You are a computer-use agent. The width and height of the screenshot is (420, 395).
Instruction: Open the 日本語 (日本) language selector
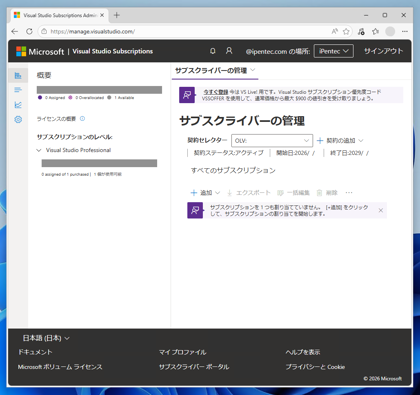coord(46,338)
